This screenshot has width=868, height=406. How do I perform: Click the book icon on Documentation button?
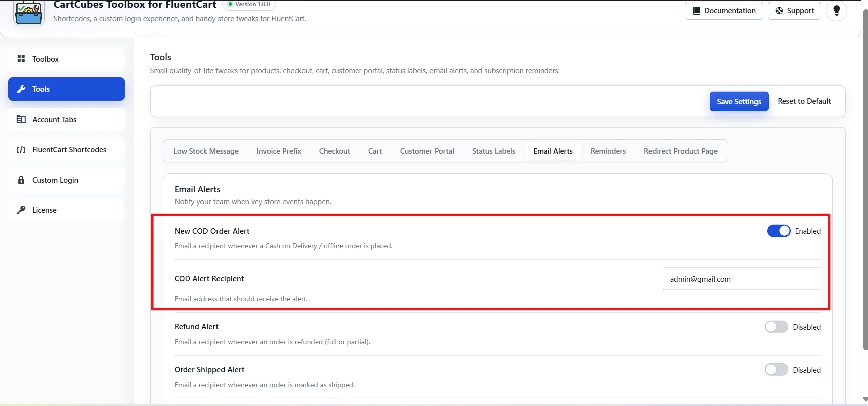point(696,11)
